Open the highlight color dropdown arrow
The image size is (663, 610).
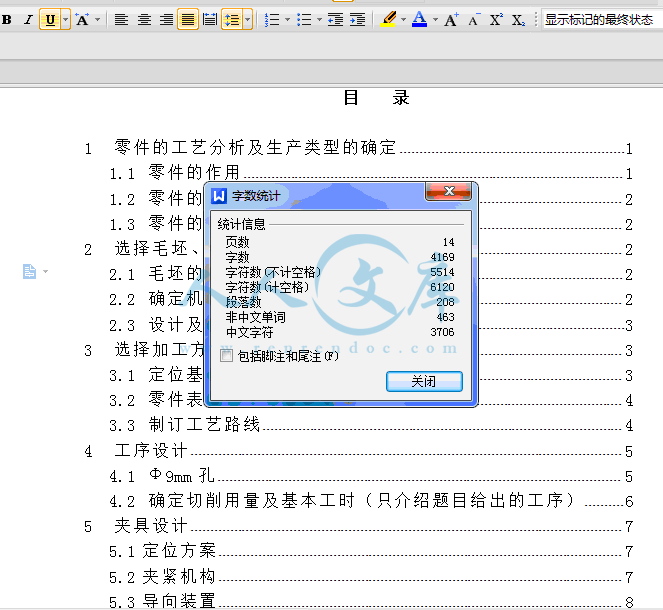point(403,19)
